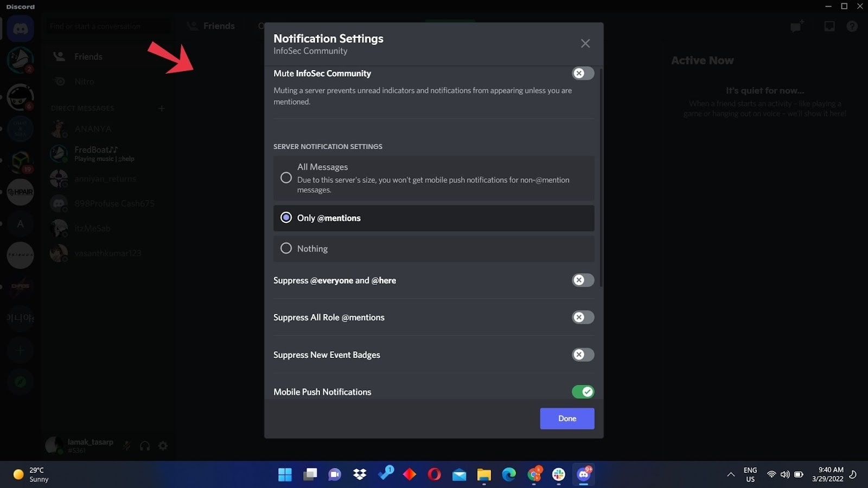Open the Inbox icon

point(829,26)
